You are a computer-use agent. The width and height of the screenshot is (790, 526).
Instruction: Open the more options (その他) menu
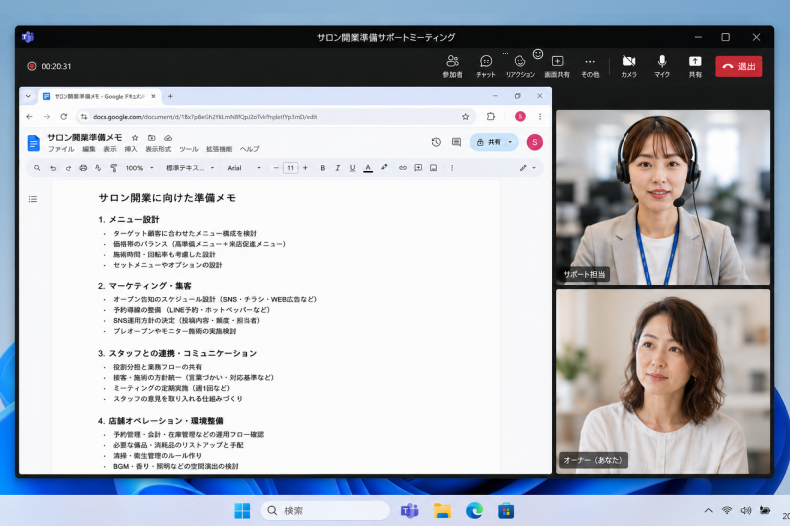point(590,66)
